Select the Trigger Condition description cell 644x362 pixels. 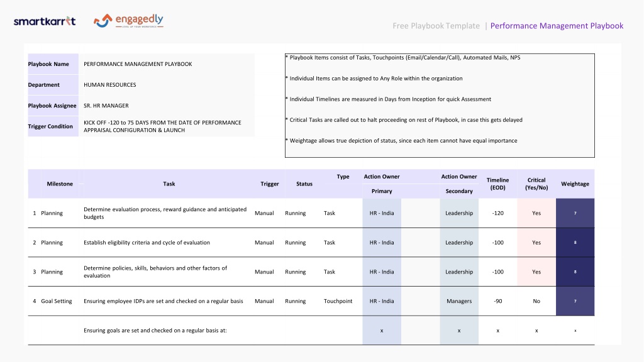coord(166,126)
